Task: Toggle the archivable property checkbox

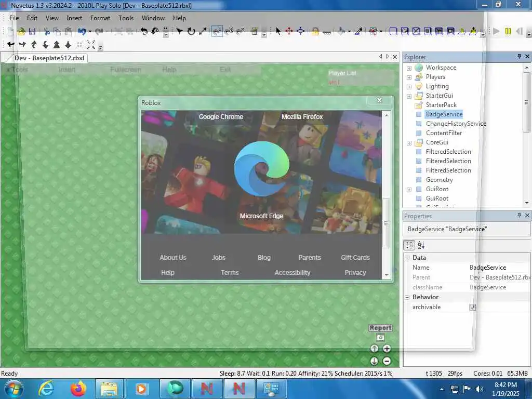Action: tap(472, 307)
